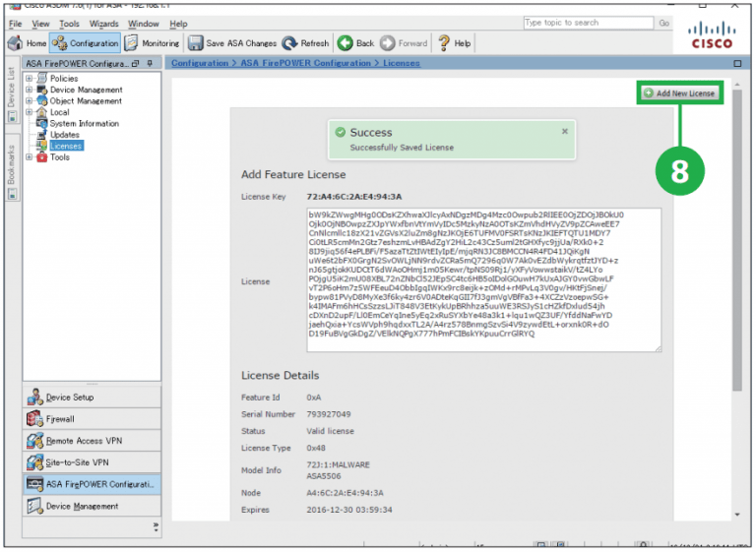
Task: Click the License Key value text
Action: (354, 197)
